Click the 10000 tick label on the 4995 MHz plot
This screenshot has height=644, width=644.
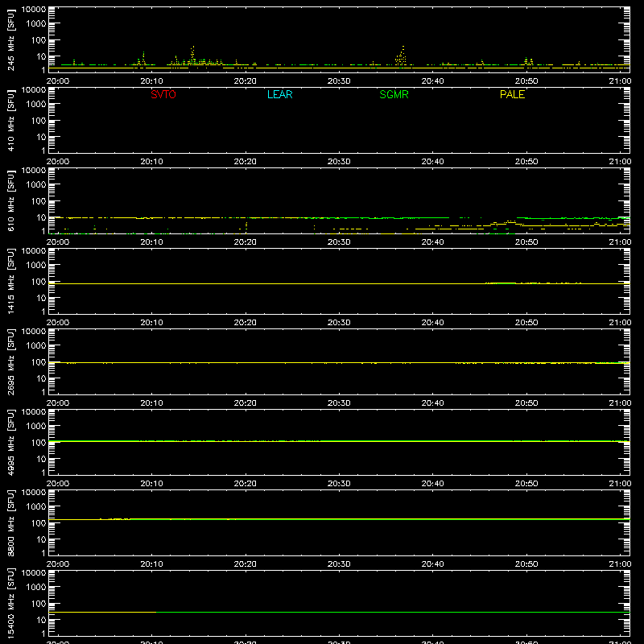pyautogui.click(x=34, y=412)
